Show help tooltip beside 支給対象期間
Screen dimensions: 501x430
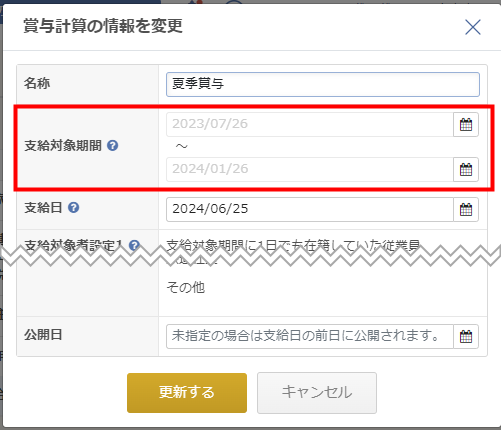113,146
